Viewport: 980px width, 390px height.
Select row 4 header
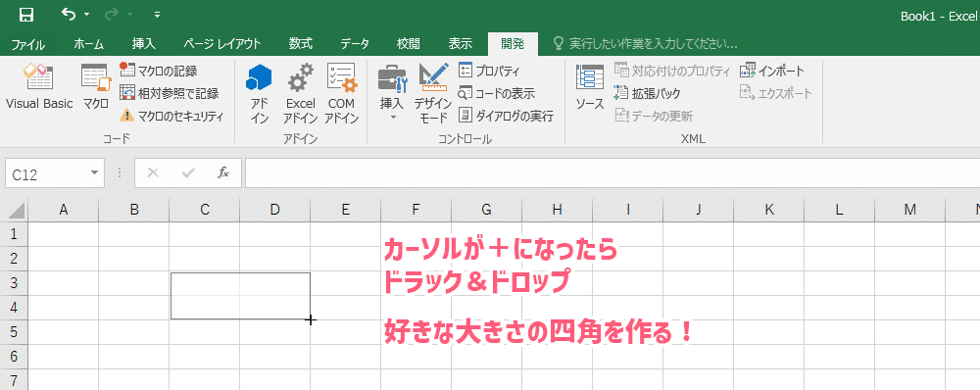(x=15, y=308)
